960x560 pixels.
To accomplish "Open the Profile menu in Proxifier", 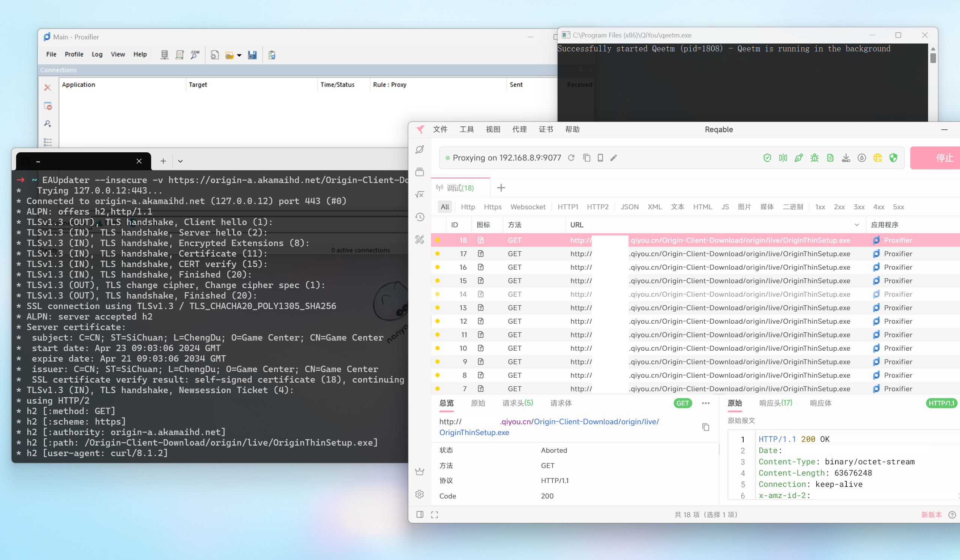I will tap(74, 54).
